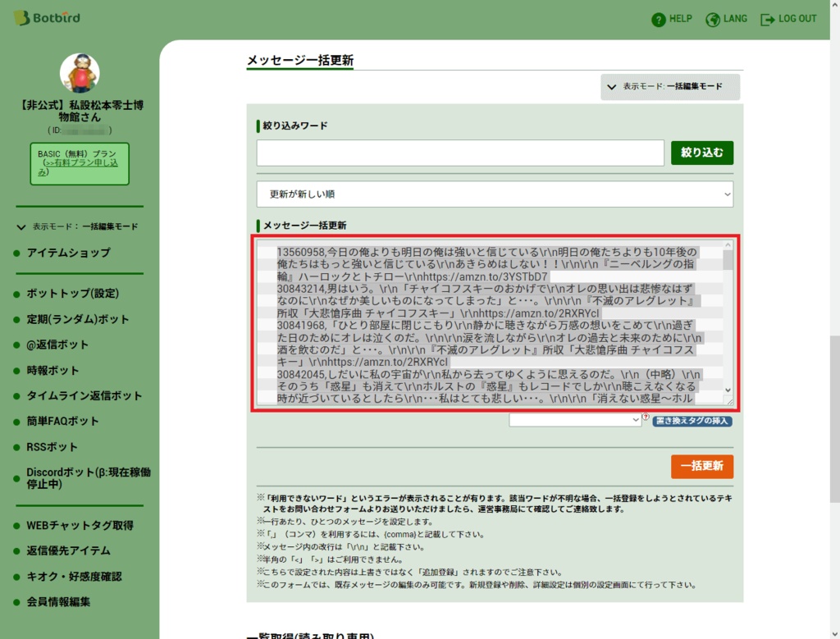Open Discordボット menu item
The width and height of the screenshot is (840, 639).
89,478
